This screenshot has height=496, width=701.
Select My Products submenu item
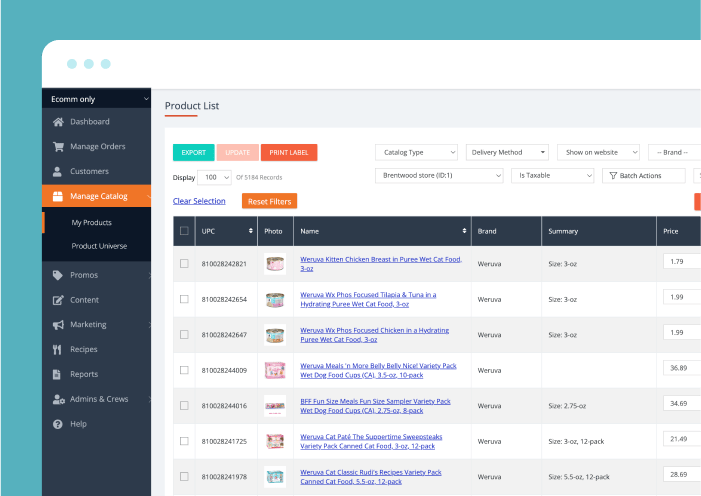[x=91, y=223]
